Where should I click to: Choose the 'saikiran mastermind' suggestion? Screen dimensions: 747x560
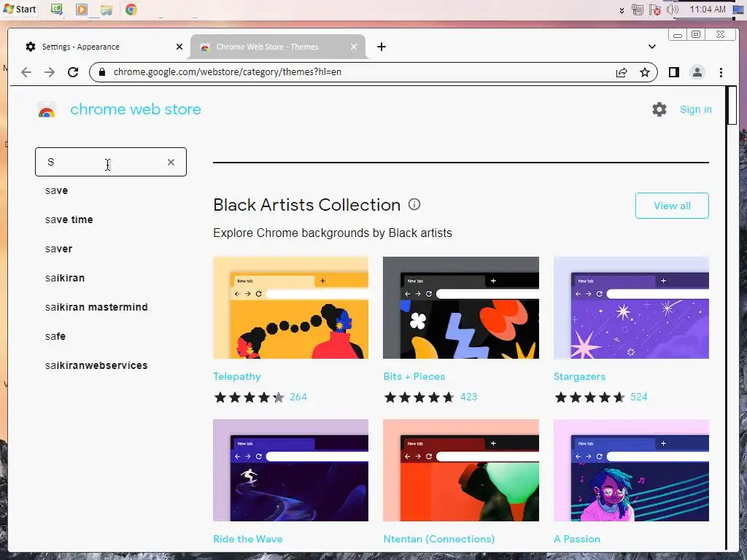point(96,307)
